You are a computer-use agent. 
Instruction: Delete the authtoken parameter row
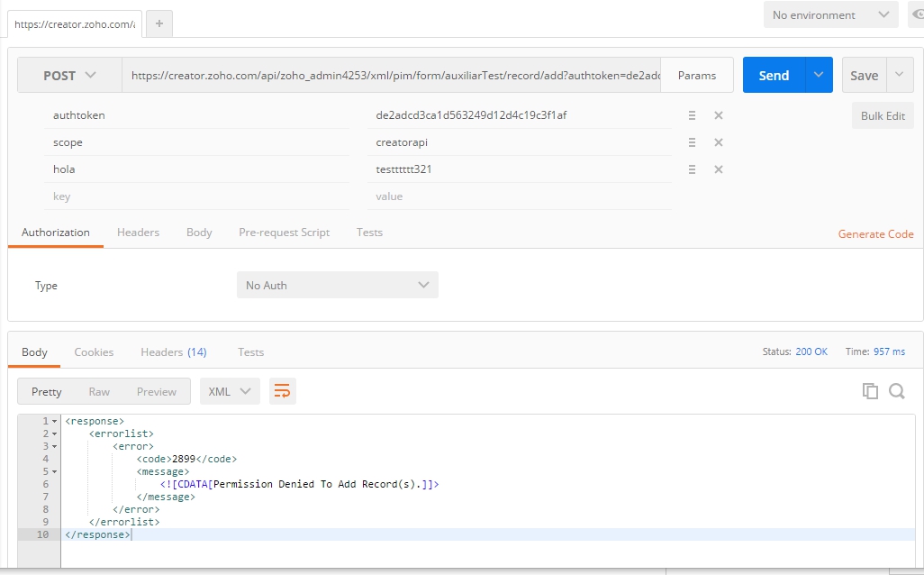(x=719, y=115)
